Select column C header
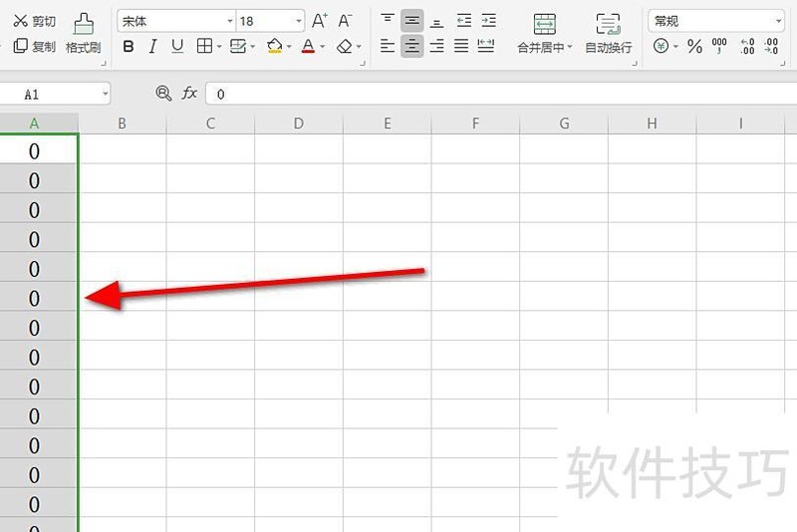 click(210, 124)
